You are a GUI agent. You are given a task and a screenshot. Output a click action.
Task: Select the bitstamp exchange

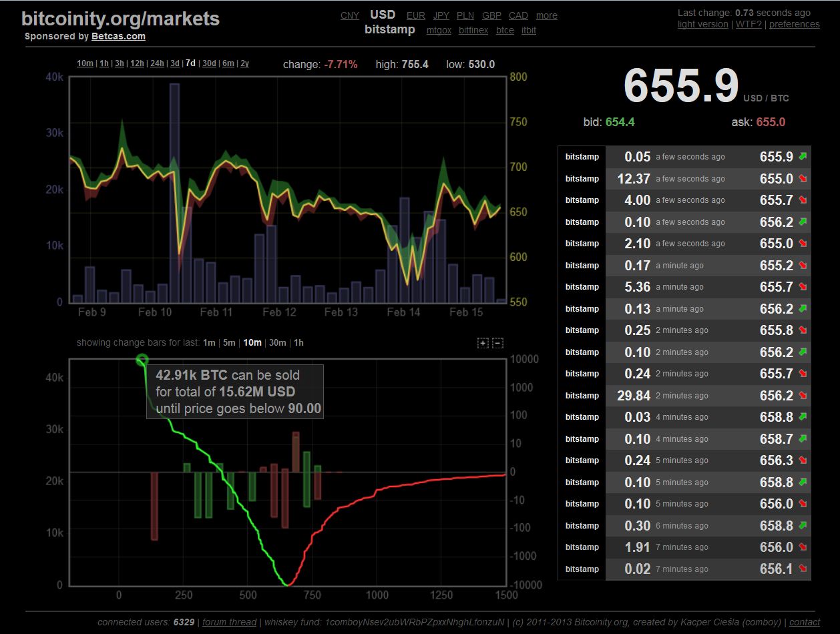(390, 29)
